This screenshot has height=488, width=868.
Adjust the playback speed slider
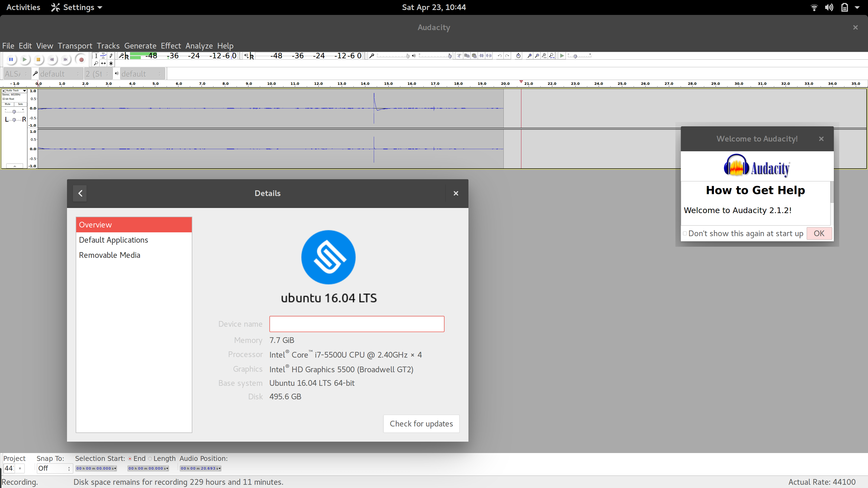click(580, 56)
